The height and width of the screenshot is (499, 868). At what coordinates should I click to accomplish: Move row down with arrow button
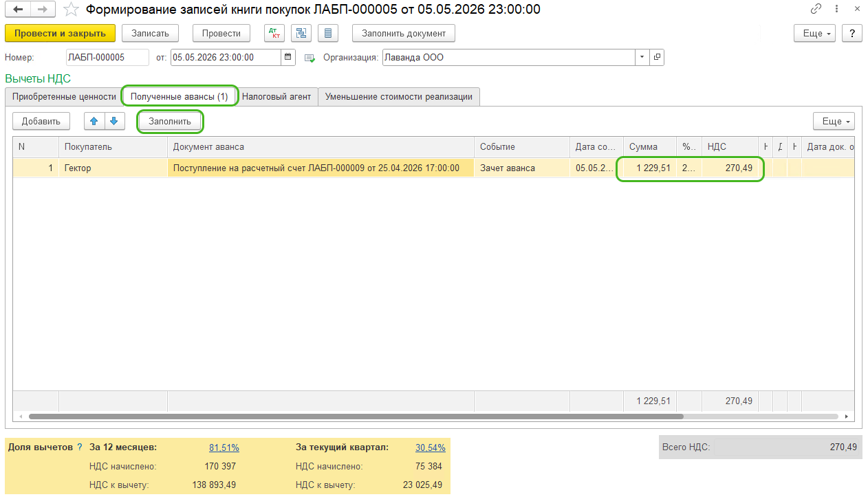(113, 121)
